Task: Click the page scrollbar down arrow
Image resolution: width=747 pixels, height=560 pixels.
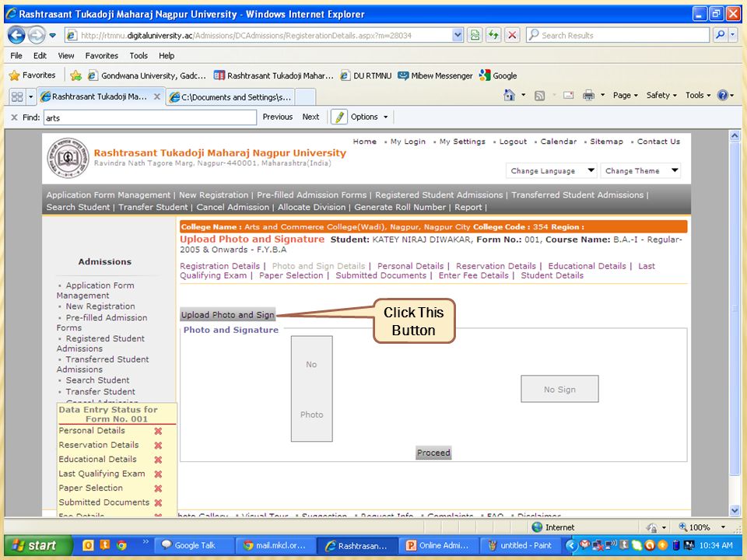Action: click(x=734, y=510)
